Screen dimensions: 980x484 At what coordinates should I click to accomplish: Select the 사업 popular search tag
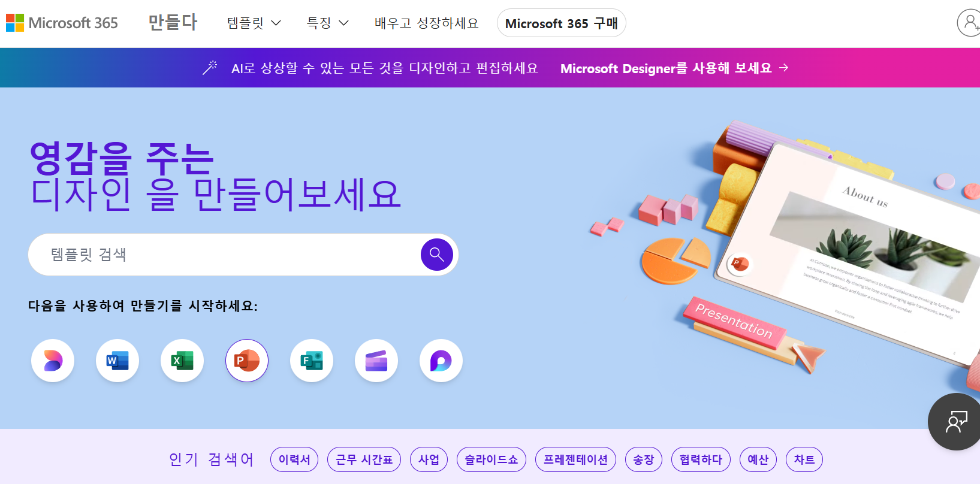[x=429, y=459]
